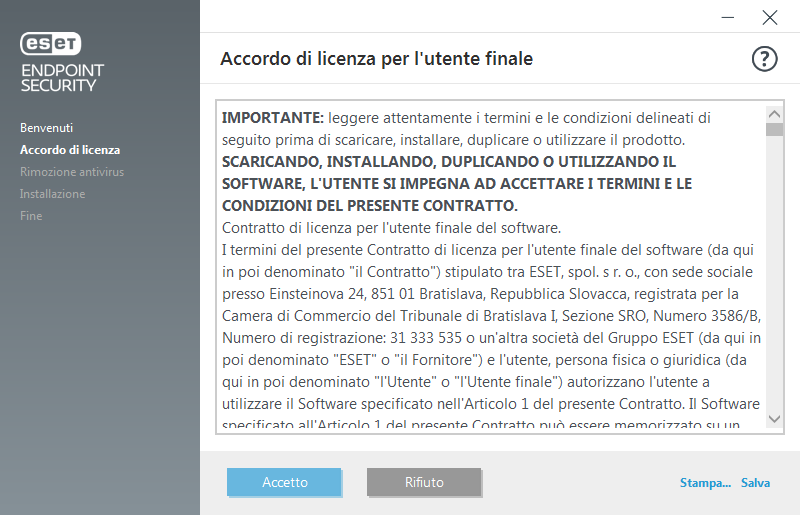The width and height of the screenshot is (800, 515).
Task: Close the ESET installer window
Action: pos(769,17)
